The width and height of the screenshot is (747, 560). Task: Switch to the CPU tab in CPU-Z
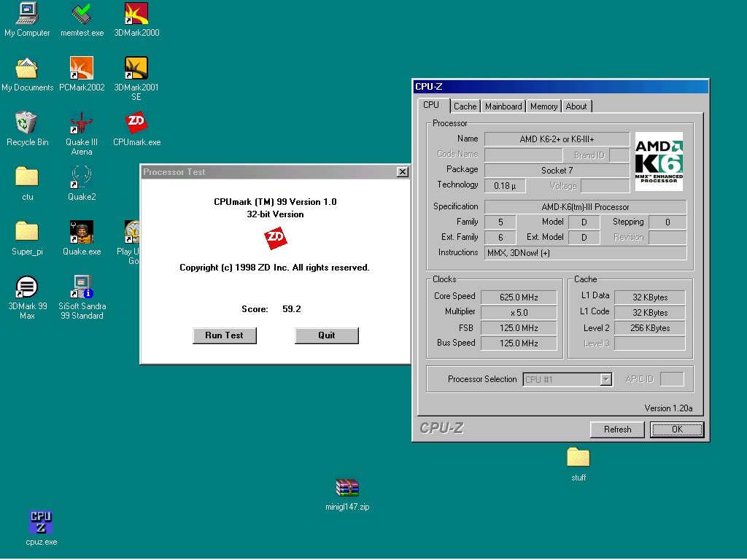431,105
